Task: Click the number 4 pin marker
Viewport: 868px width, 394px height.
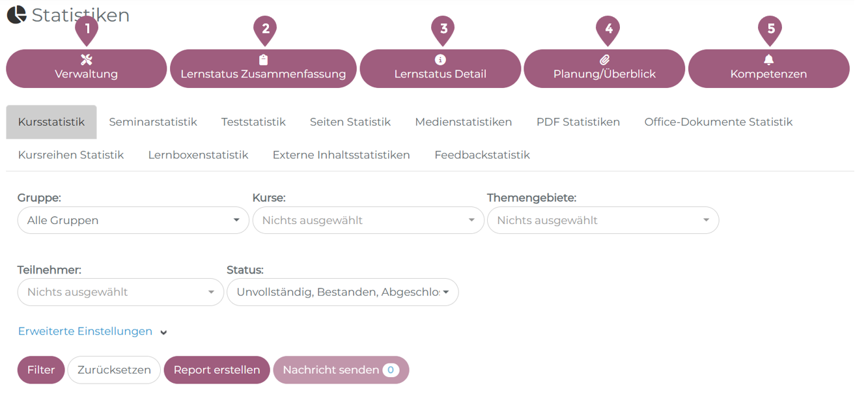Action: tap(608, 29)
